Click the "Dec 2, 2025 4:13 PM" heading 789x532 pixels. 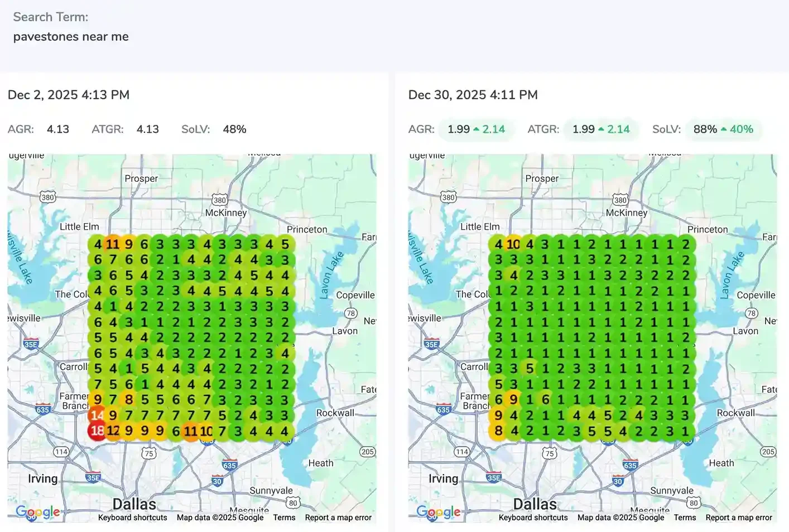(x=69, y=95)
